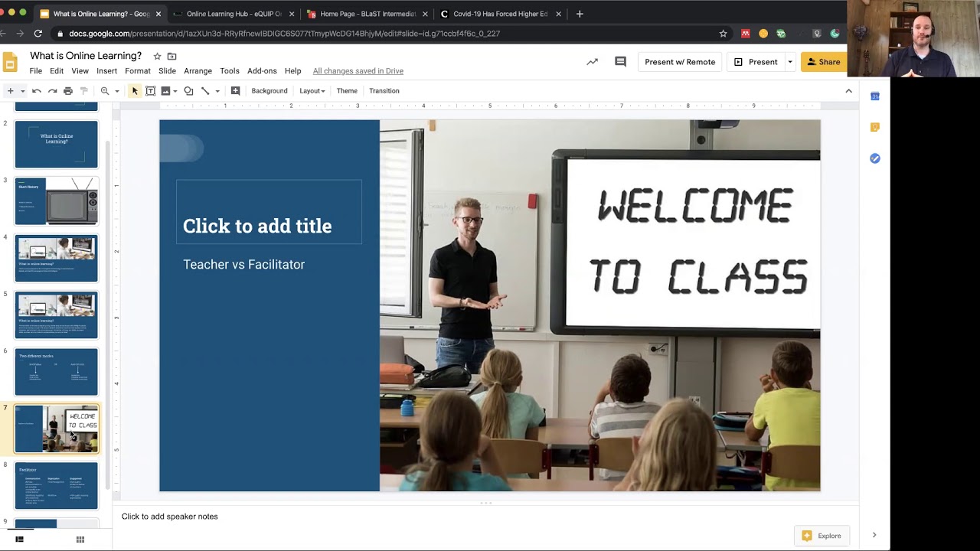980x551 pixels.
Task: Switch to 'Covid-19 Has Forced Higher Ed' tab
Action: pos(501,14)
